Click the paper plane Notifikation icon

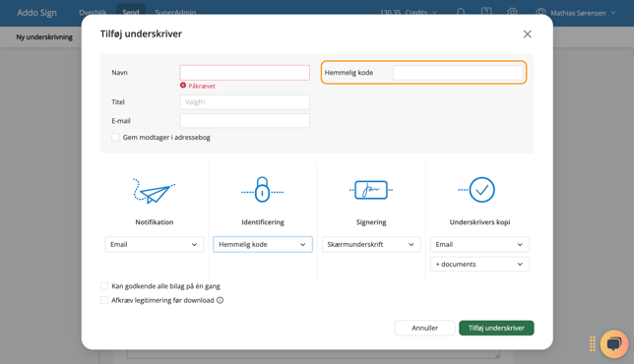click(154, 191)
